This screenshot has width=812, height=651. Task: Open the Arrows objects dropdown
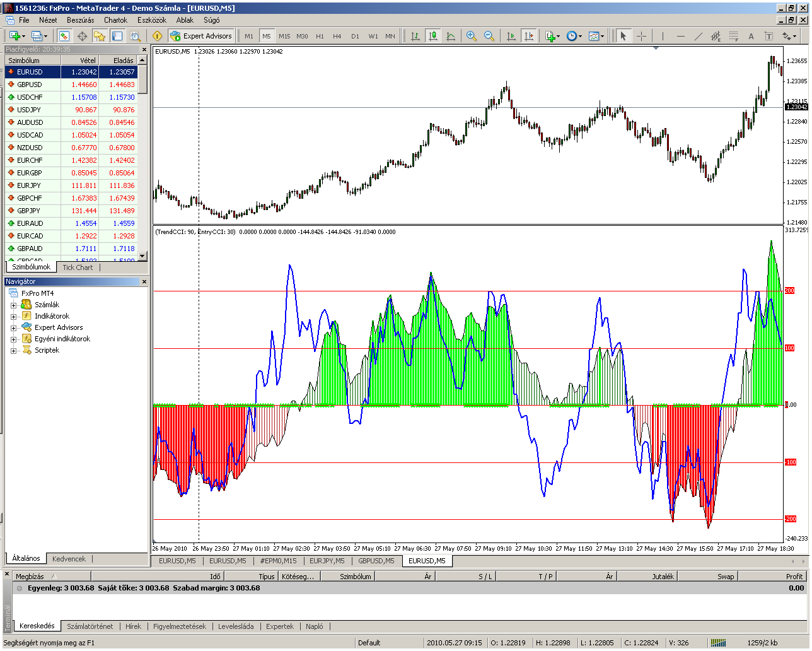pos(789,36)
